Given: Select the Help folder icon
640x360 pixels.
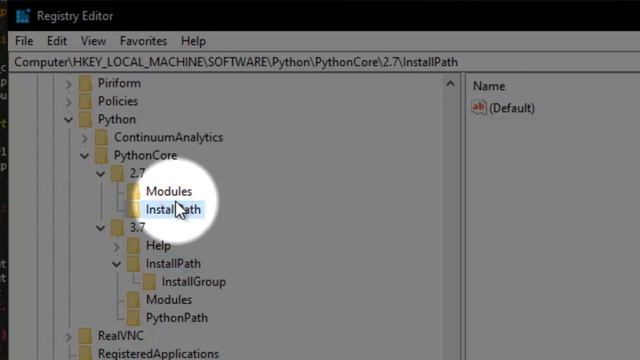Looking at the screenshot, I should point(133,245).
